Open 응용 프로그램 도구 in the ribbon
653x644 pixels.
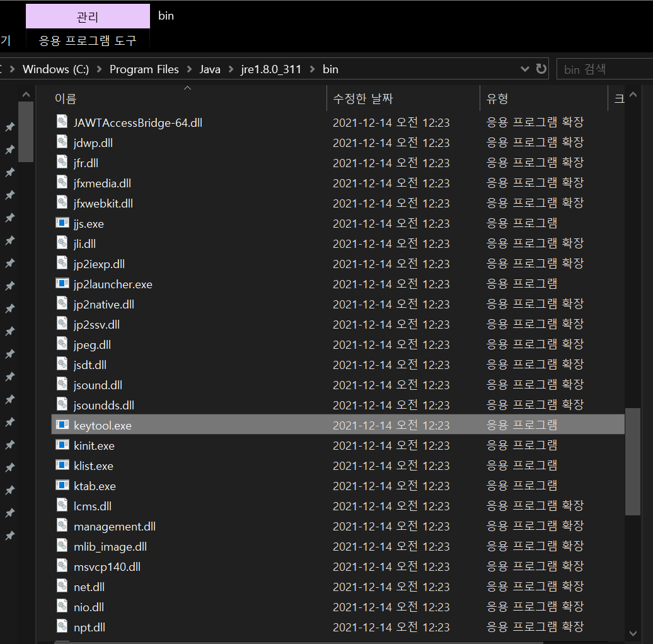pos(87,39)
